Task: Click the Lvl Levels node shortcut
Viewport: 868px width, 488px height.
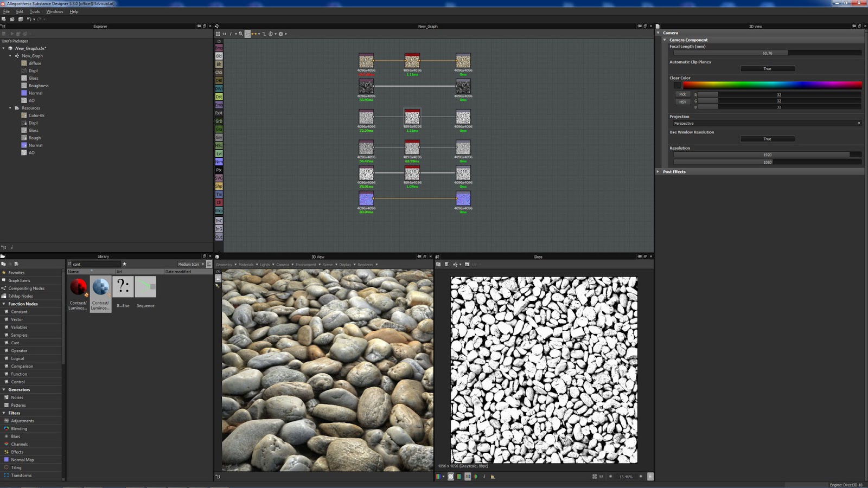Action: coord(219,153)
